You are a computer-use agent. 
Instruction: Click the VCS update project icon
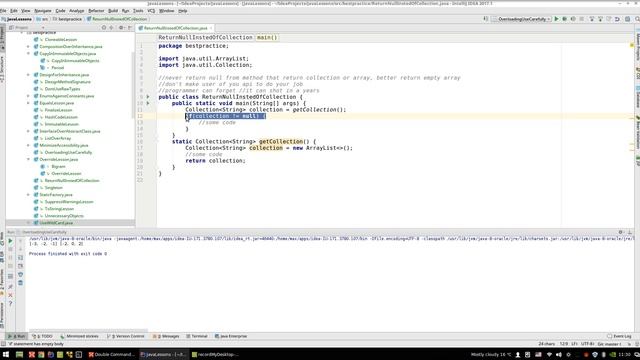(592, 19)
